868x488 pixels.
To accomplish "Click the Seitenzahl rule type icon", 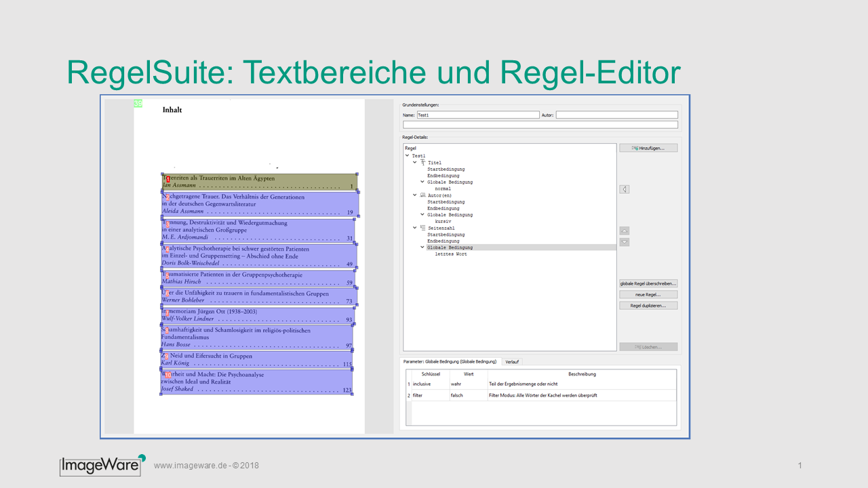I will [x=422, y=228].
